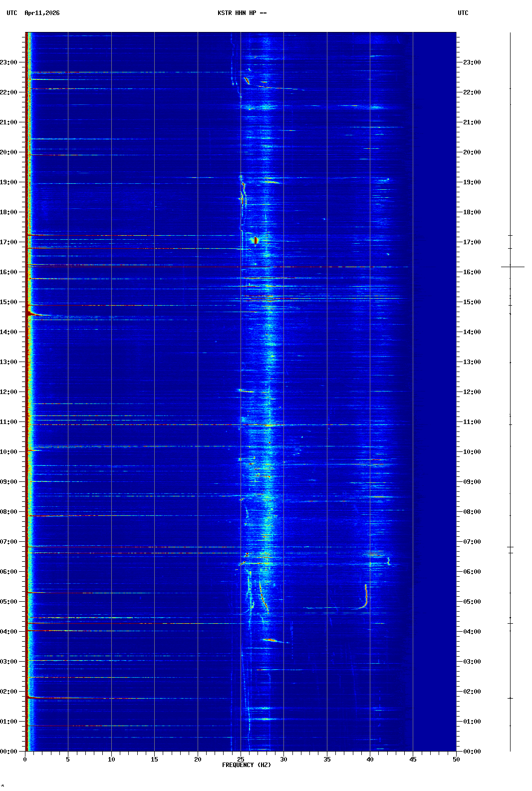
Task: Click the Apr11,2026 date label
Action: pos(42,13)
